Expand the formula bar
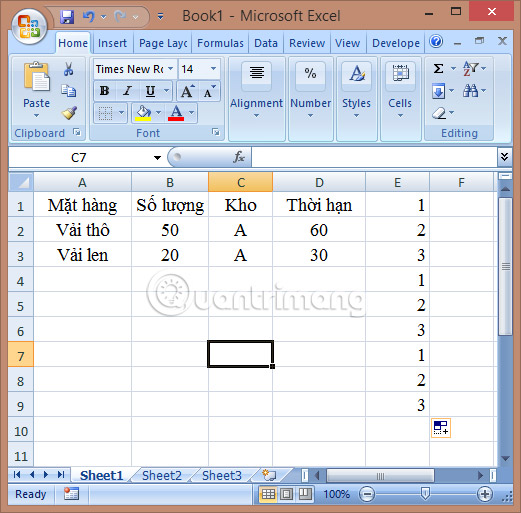Screen dimensions: 521x513 pyautogui.click(x=505, y=157)
